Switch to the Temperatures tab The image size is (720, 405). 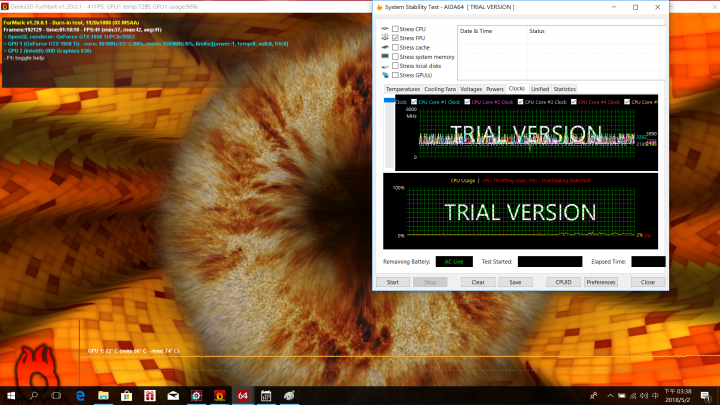tap(403, 89)
